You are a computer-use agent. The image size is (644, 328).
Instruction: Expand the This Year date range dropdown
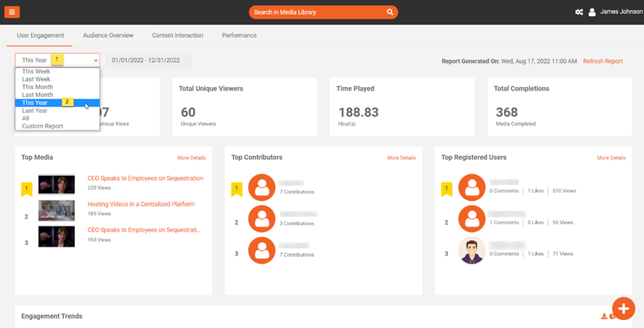(57, 61)
